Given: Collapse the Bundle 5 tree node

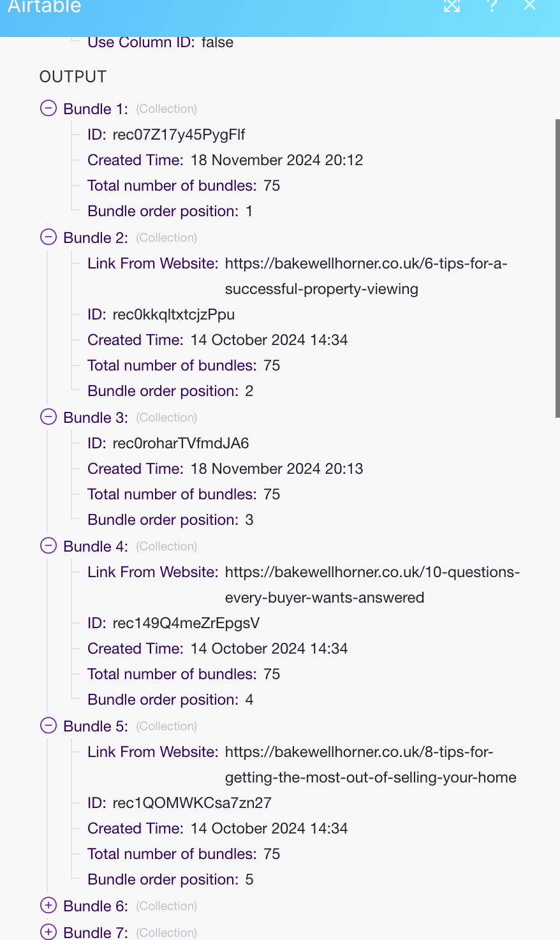Looking at the screenshot, I should click(x=48, y=726).
